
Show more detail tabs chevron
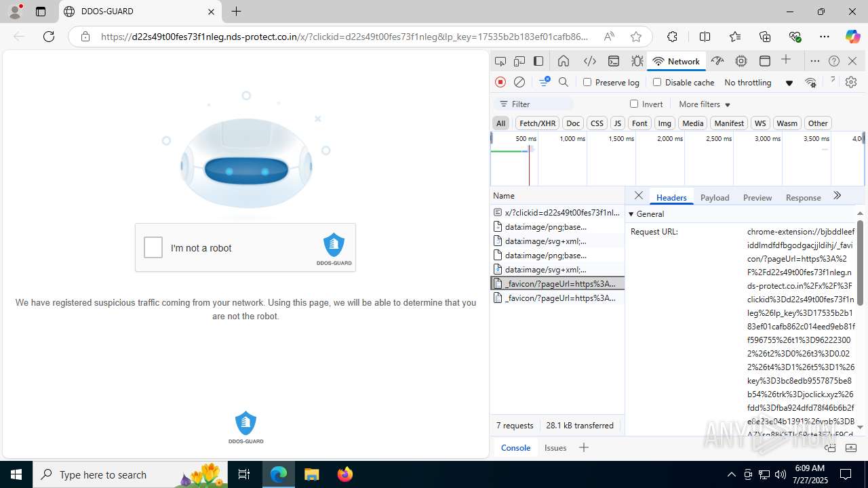pos(837,196)
